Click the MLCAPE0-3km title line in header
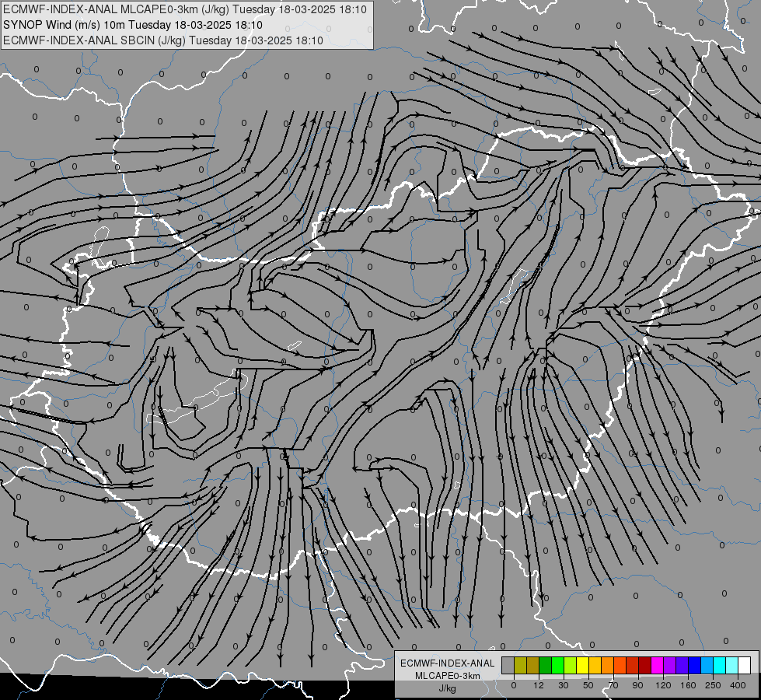761x700 pixels. tap(185, 9)
